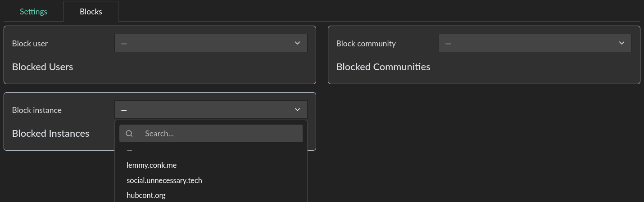Collapse the Block instance dropdown
Viewport: 644px width, 202px height.
click(211, 110)
